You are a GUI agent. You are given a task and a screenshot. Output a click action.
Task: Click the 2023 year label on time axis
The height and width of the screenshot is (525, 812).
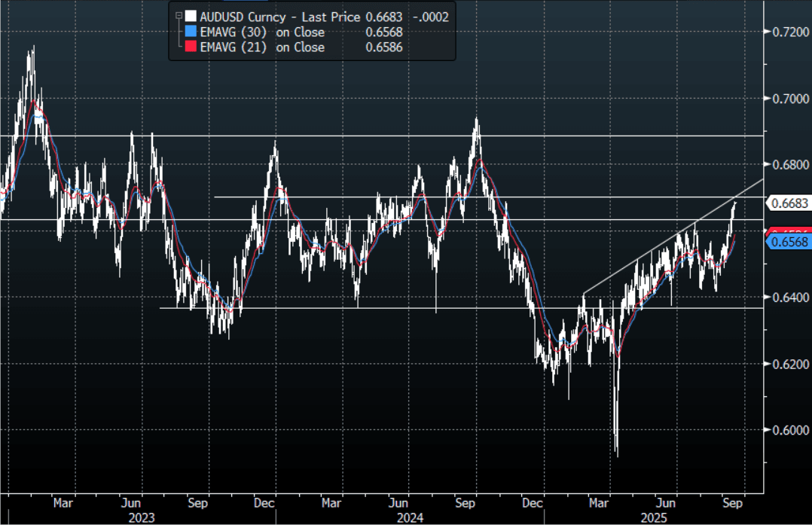[142, 516]
